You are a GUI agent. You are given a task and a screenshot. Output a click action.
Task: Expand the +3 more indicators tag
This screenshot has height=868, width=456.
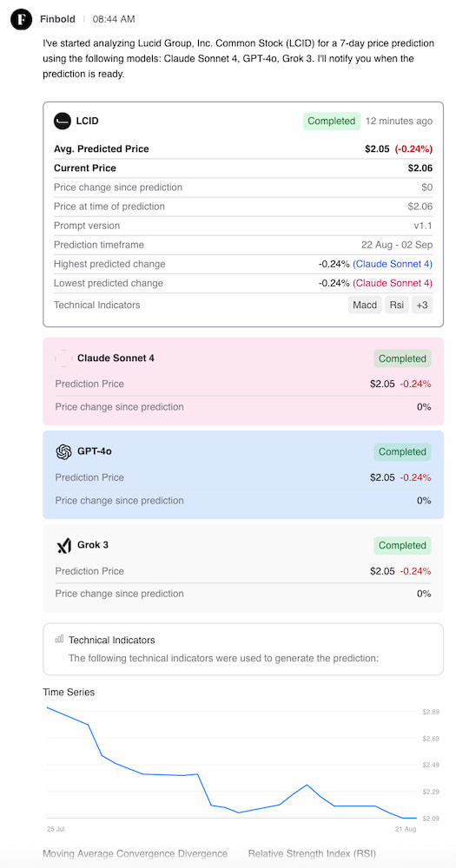pos(422,305)
